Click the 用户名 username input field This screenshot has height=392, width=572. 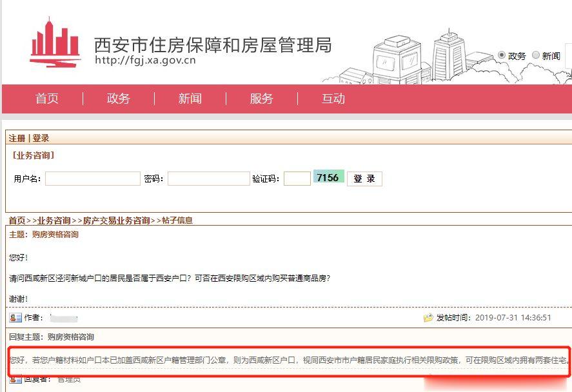click(x=92, y=178)
